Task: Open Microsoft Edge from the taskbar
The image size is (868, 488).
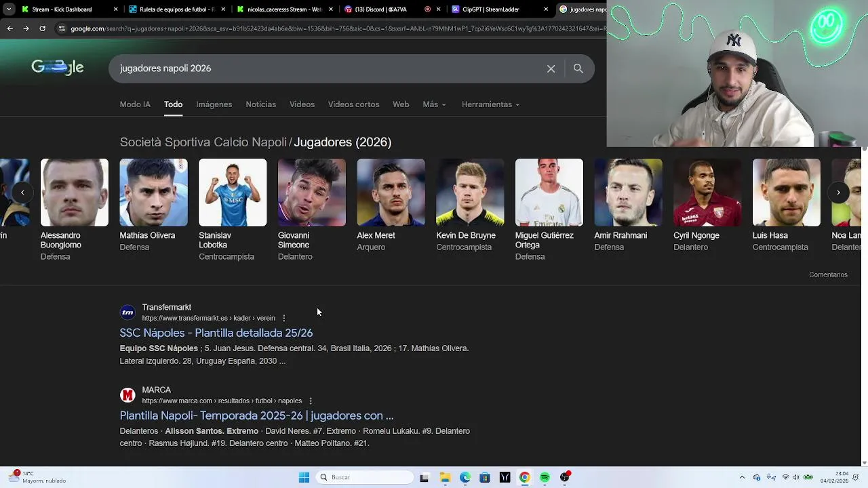Action: [x=465, y=477]
